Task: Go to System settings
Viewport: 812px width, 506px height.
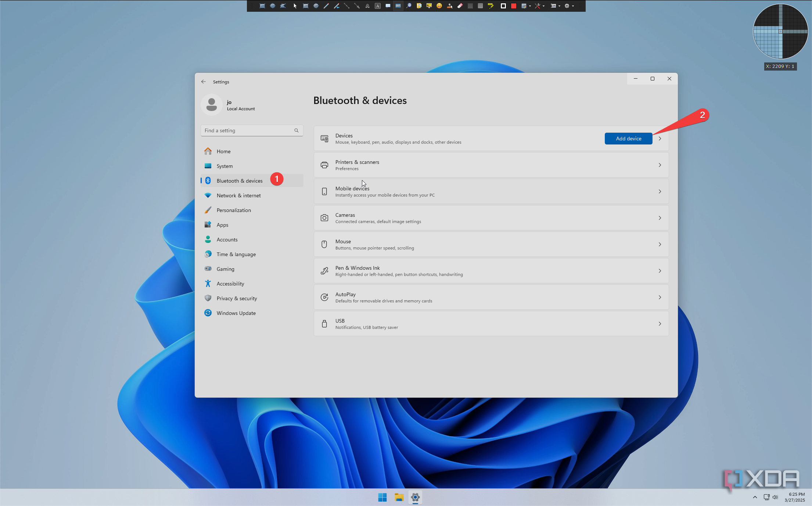Action: click(252, 166)
